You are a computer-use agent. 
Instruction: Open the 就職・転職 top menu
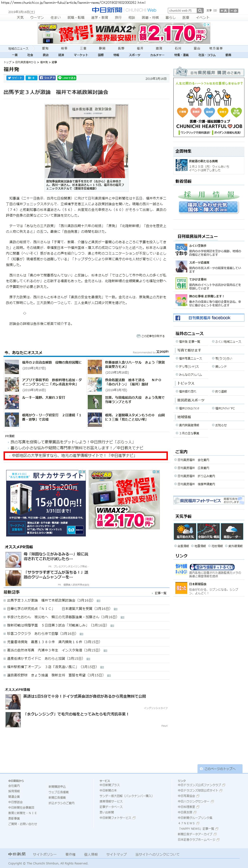click(x=76, y=18)
